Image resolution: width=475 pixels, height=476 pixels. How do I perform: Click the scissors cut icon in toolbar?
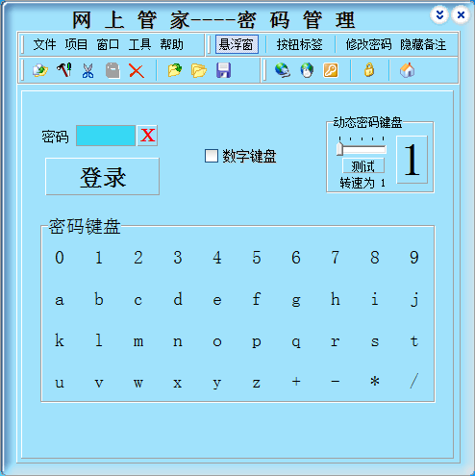point(87,70)
